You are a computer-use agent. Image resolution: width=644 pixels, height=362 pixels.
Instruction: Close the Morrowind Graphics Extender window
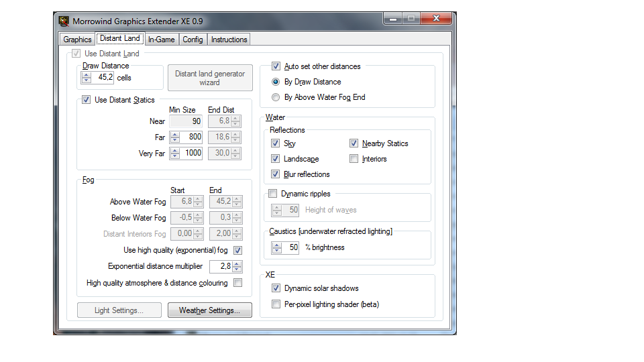(436, 19)
